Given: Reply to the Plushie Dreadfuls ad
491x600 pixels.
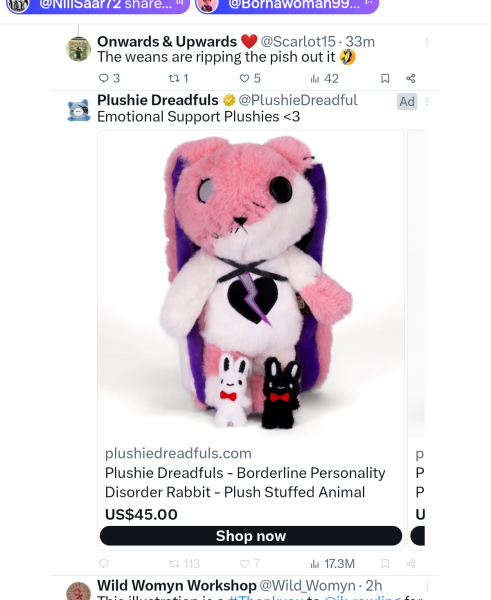Looking at the screenshot, I should (x=104, y=564).
